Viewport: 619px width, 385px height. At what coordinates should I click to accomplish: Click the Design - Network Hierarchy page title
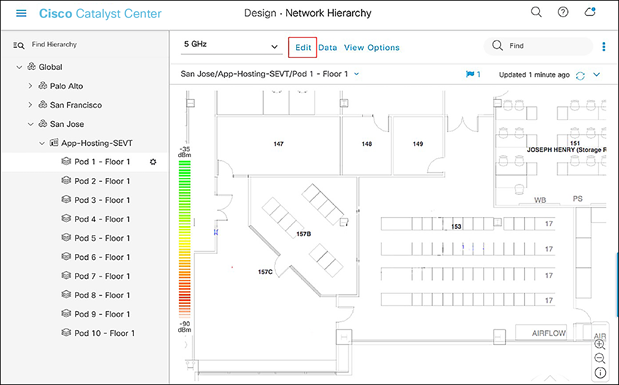(308, 13)
